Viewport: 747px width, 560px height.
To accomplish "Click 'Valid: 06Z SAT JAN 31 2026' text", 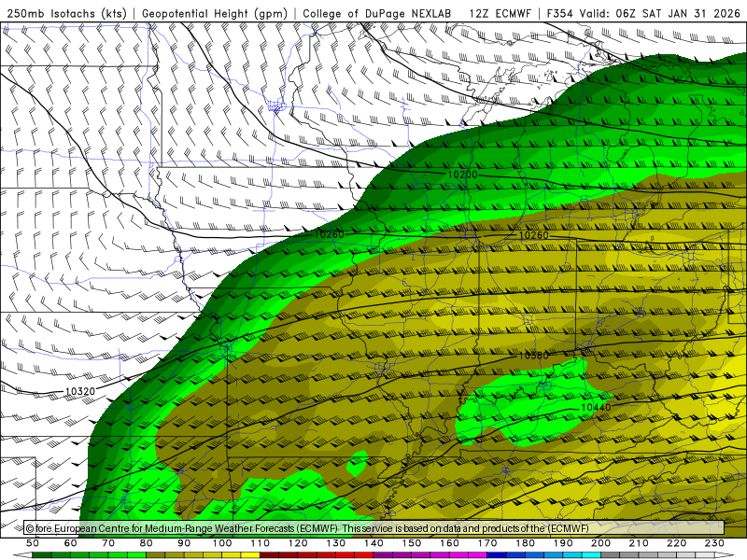I will point(660,14).
